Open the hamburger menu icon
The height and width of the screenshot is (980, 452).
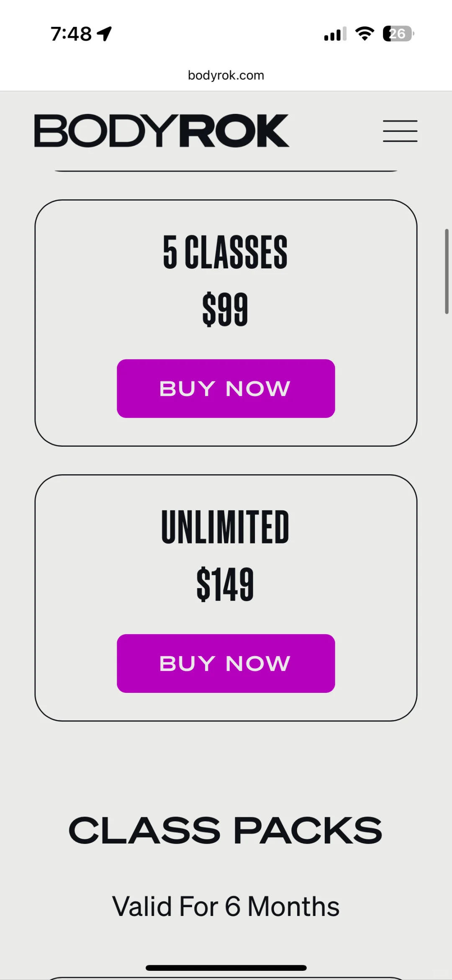tap(400, 131)
